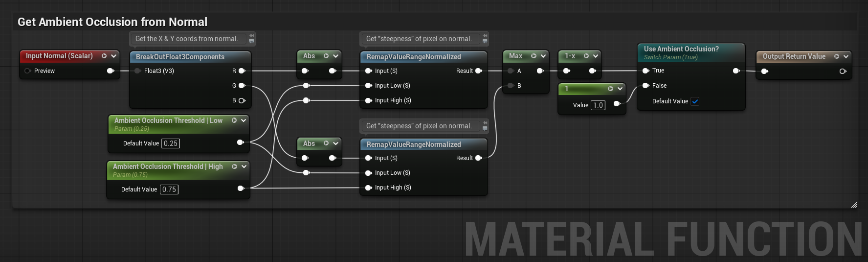Image resolution: width=868 pixels, height=262 pixels.
Task: Click the comment box corner resize handle
Action: pyautogui.click(x=854, y=205)
